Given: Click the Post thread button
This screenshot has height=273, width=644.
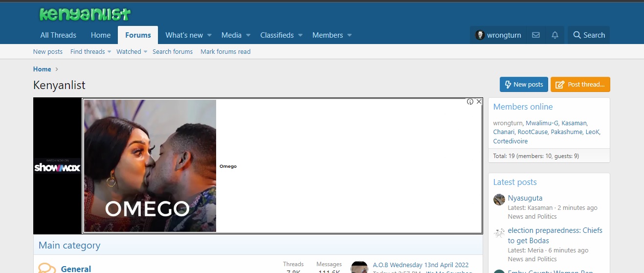Looking at the screenshot, I should (580, 84).
